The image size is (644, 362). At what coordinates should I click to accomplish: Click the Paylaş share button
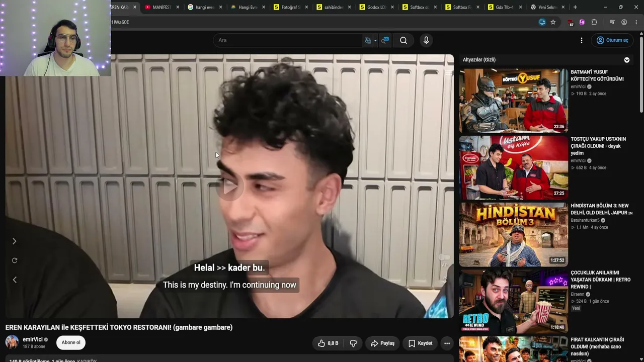click(x=382, y=343)
